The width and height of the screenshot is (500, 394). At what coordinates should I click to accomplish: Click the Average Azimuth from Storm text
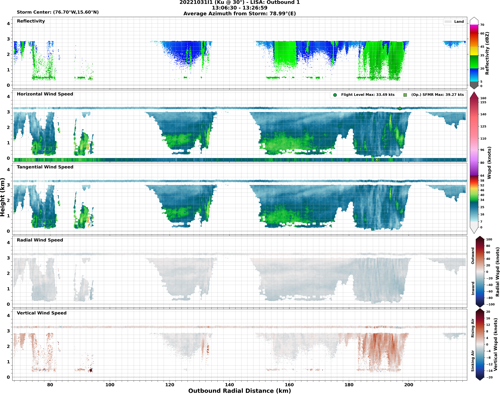[240, 14]
